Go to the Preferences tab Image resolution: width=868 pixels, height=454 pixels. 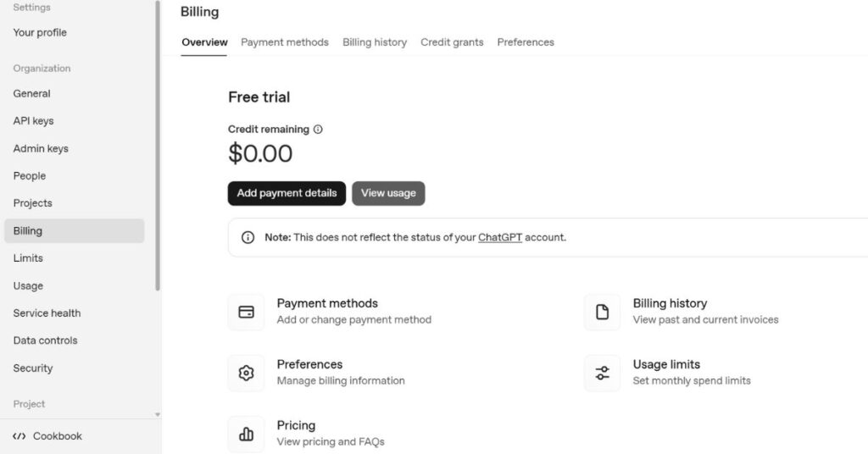(525, 42)
